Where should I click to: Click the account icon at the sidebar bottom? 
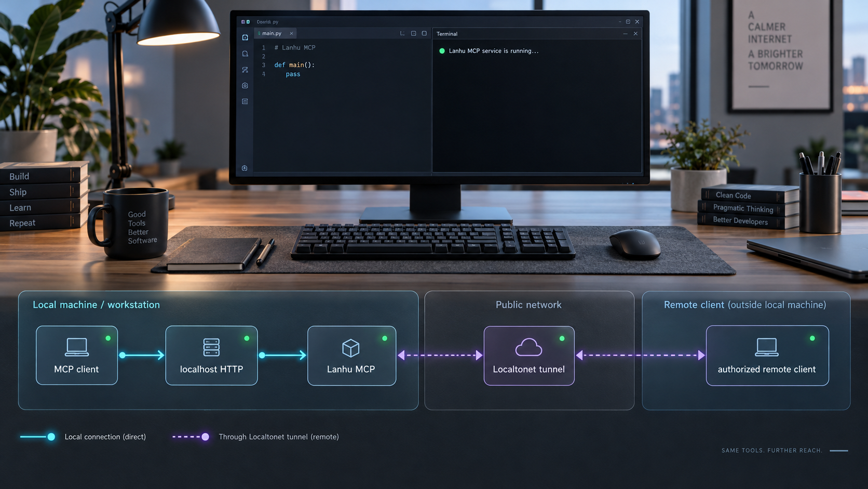tap(245, 168)
